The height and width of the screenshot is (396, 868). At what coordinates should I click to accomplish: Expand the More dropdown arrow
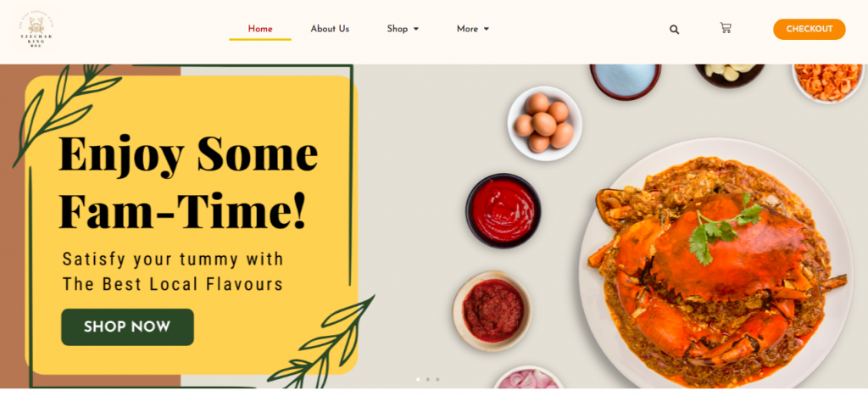click(486, 30)
